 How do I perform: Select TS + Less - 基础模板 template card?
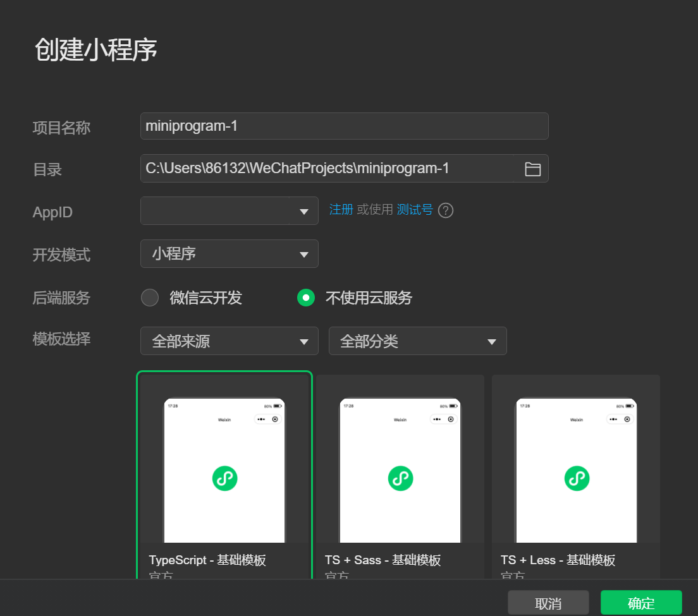[576, 477]
